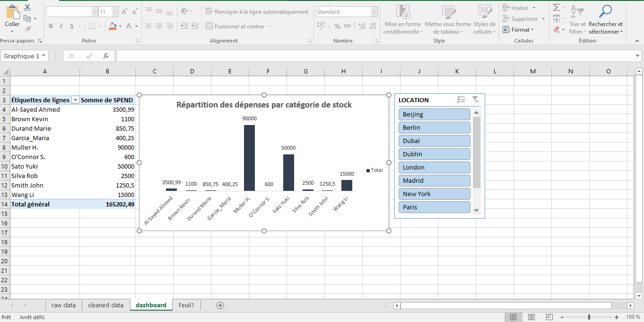Click the AutoSum sigma icon
Image resolution: width=644 pixels, height=322 pixels.
tap(557, 8)
